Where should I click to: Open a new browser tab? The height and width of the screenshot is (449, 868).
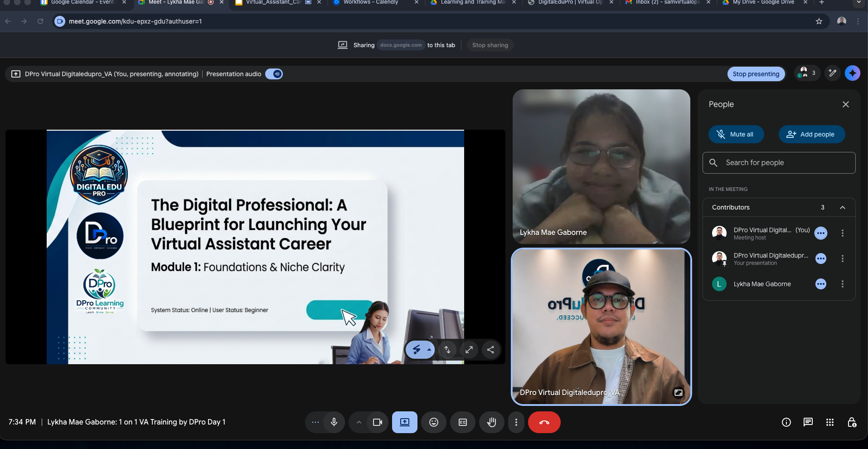click(x=822, y=3)
